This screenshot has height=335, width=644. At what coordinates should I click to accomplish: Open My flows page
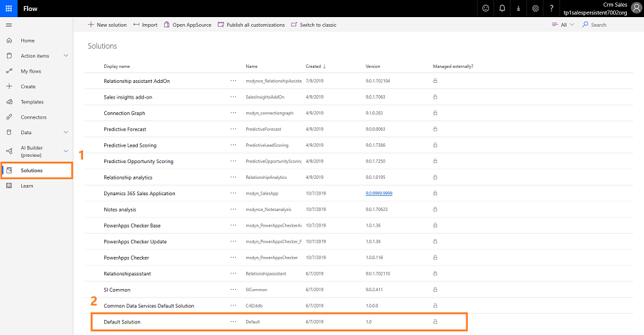pos(31,71)
